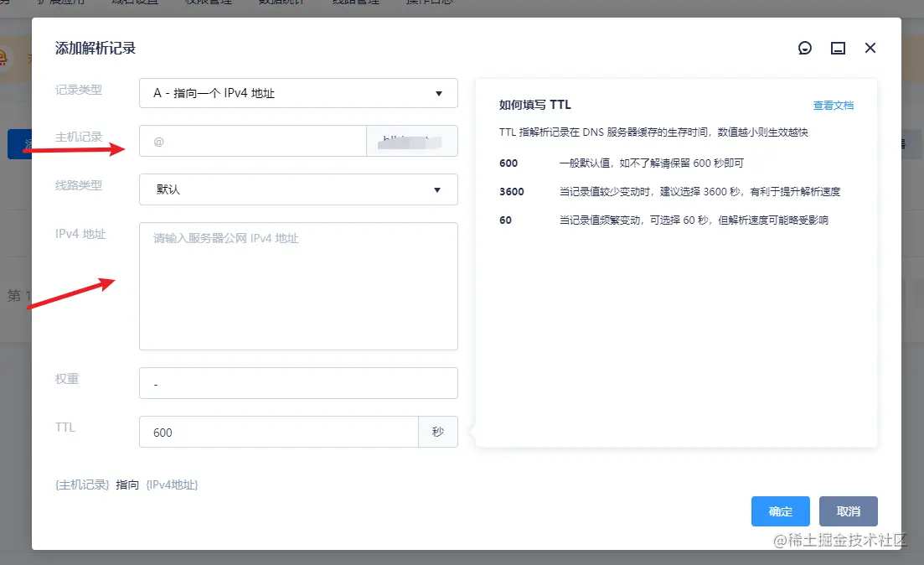The width and height of the screenshot is (924, 565).
Task: Open the 查看文档 link
Action: pos(834,106)
